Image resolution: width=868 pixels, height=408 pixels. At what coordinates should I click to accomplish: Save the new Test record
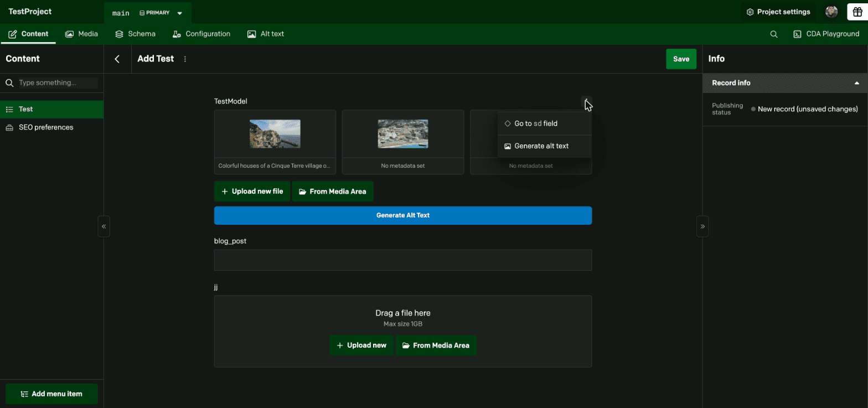pyautogui.click(x=681, y=59)
